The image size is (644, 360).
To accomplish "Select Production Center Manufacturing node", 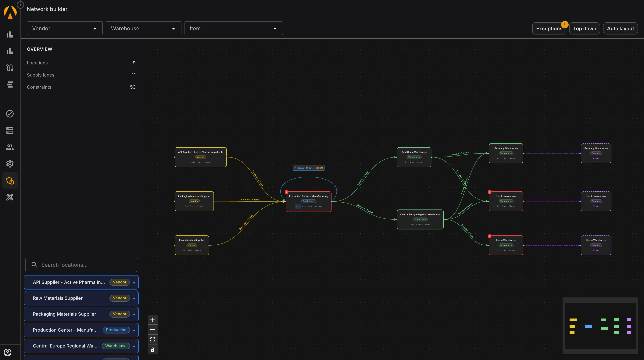I will click(309, 201).
